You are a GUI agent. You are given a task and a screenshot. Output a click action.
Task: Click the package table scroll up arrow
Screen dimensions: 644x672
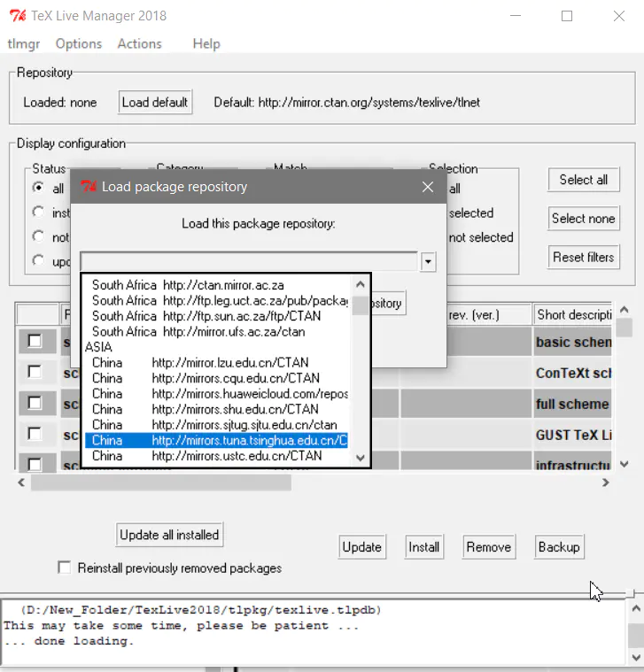625,309
